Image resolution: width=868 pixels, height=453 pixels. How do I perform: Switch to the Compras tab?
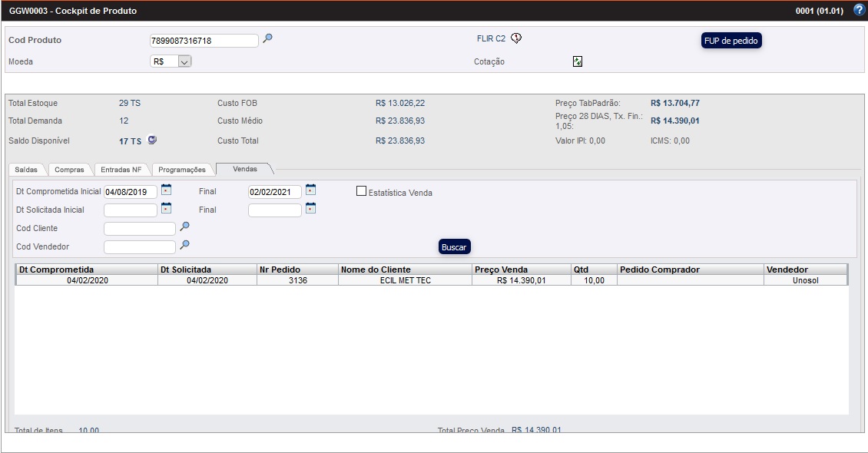[70, 169]
